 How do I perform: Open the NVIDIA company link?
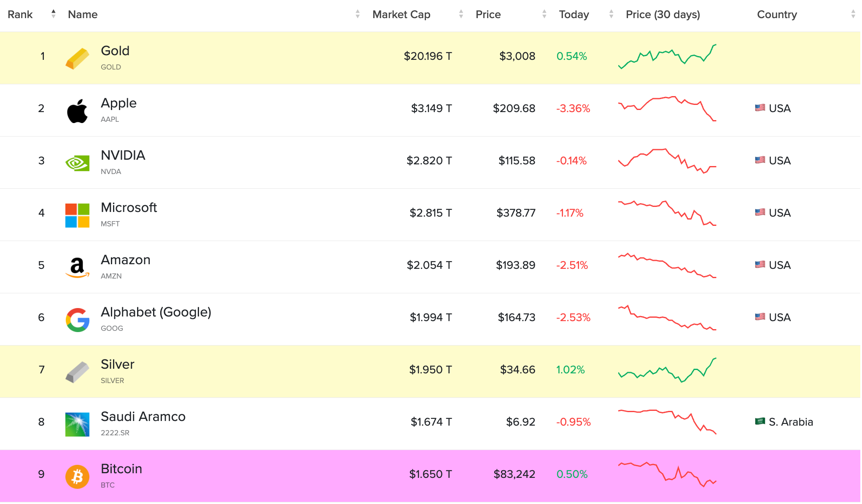click(x=123, y=155)
